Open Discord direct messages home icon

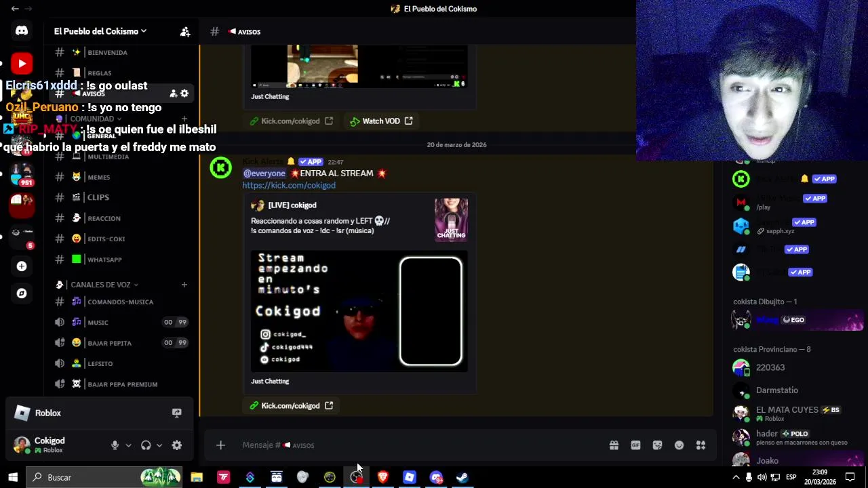coord(22,30)
